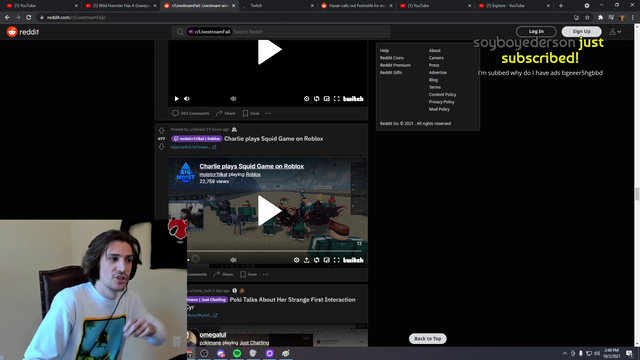This screenshot has height=360, width=640.
Task: Toggle fullscreen on Squid Game clip
Action: 337,260
